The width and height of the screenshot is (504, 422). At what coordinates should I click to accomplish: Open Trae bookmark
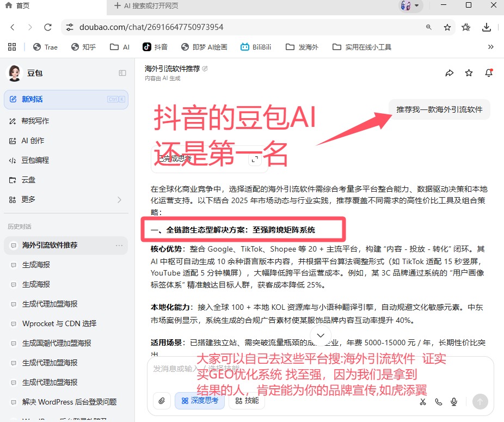[x=45, y=47]
